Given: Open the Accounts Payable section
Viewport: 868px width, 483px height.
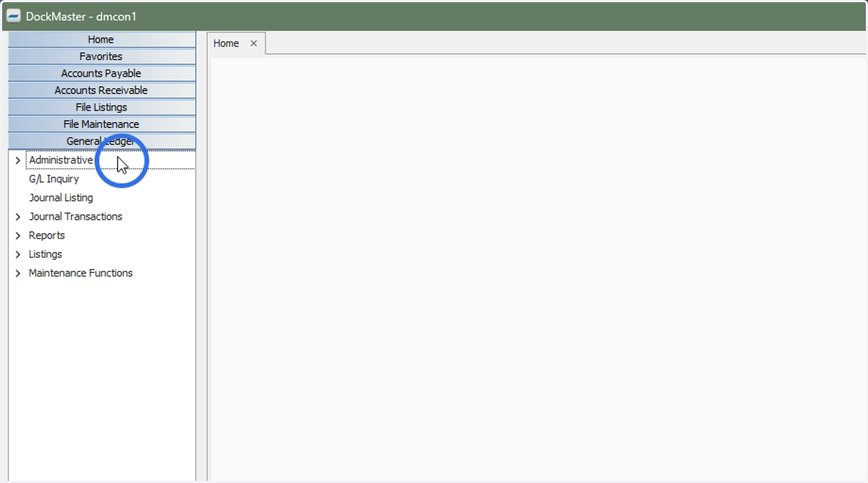Looking at the screenshot, I should (101, 74).
